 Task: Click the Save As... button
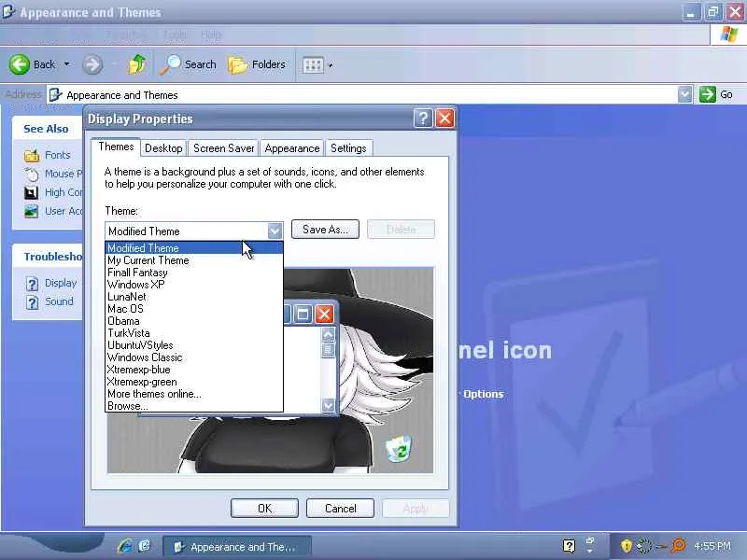(x=325, y=230)
